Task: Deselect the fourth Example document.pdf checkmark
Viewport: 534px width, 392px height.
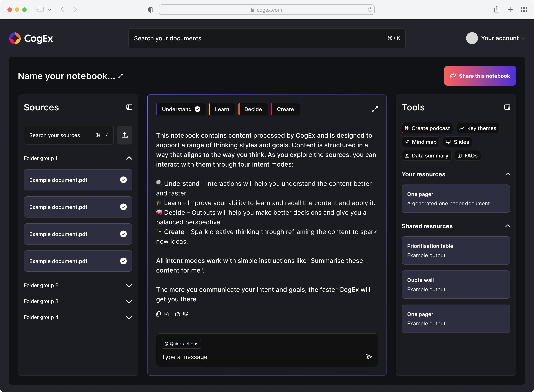Action: [123, 261]
